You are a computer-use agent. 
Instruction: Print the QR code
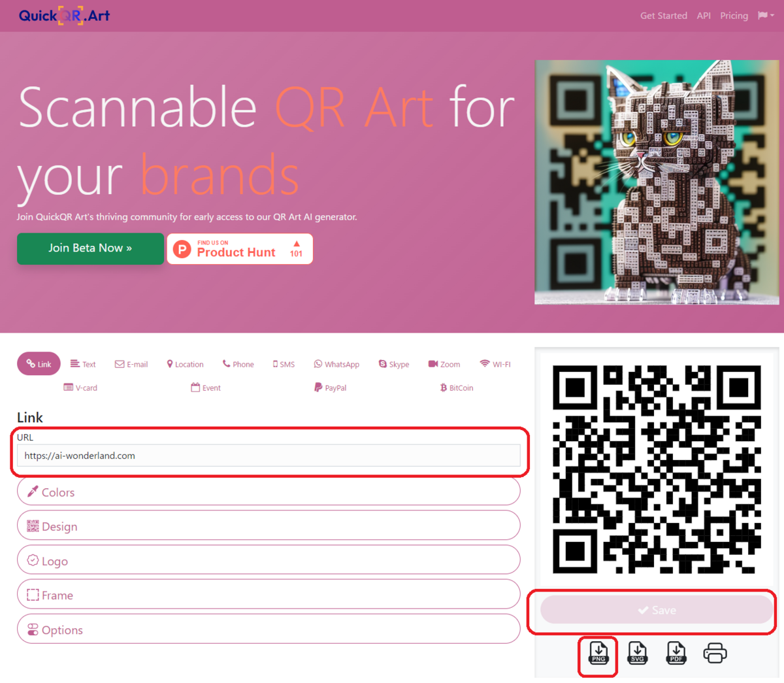coord(715,653)
